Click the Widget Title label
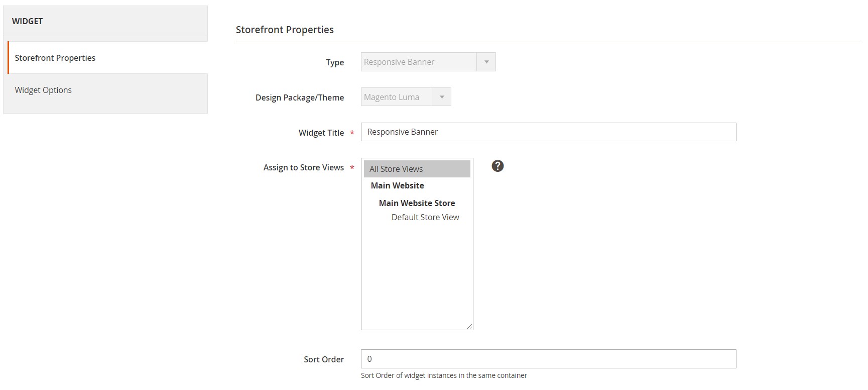This screenshot has height=390, width=868. pyautogui.click(x=321, y=133)
